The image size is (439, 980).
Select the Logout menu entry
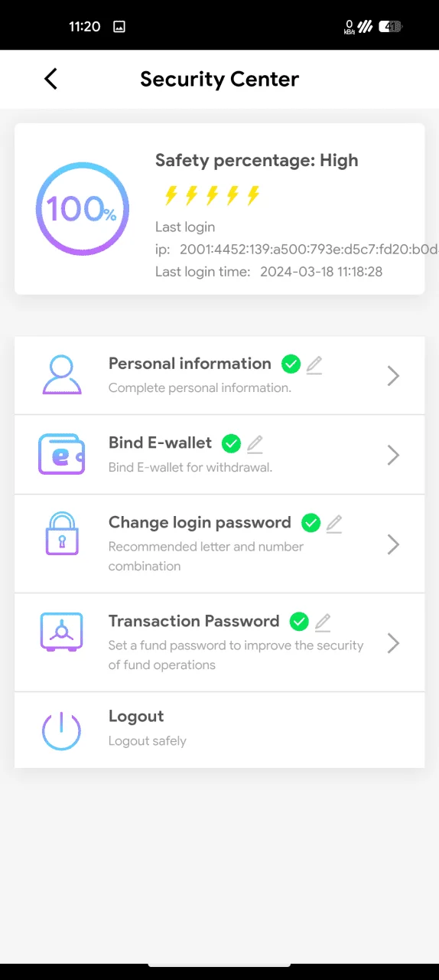(x=219, y=730)
